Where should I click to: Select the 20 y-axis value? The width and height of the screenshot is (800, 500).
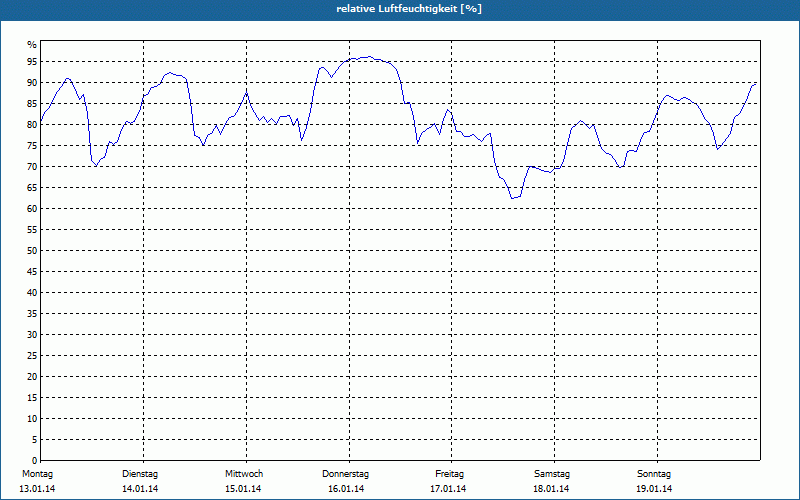tap(32, 377)
